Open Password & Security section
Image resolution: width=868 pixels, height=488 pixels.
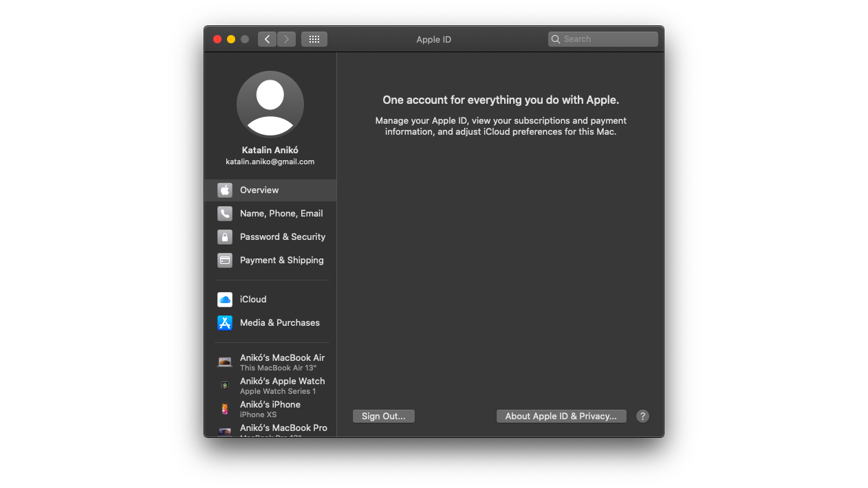270,237
